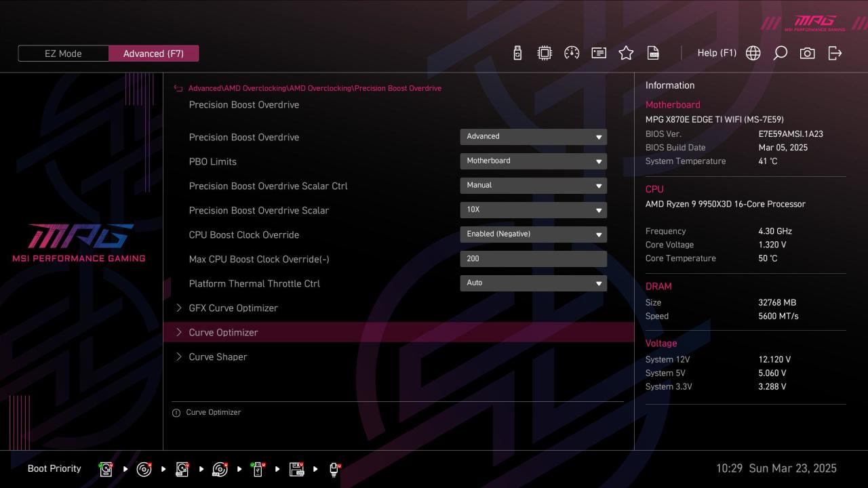
Task: Open Help (F1)
Action: pyautogui.click(x=717, y=53)
